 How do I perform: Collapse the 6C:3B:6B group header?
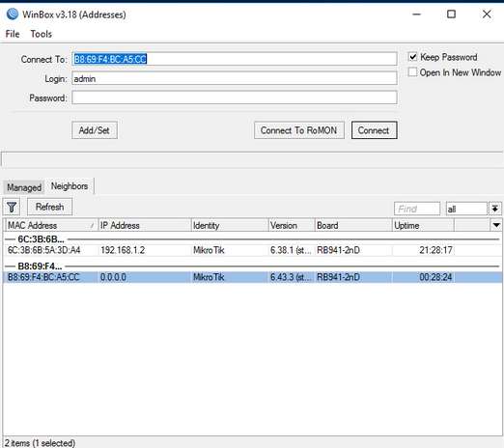pos(41,239)
